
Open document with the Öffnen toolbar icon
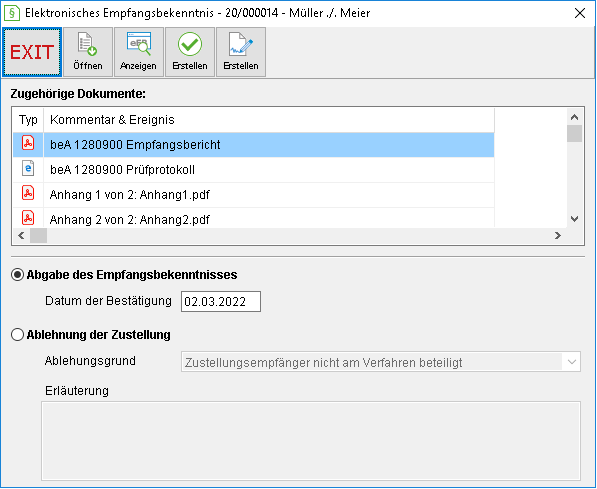point(88,52)
